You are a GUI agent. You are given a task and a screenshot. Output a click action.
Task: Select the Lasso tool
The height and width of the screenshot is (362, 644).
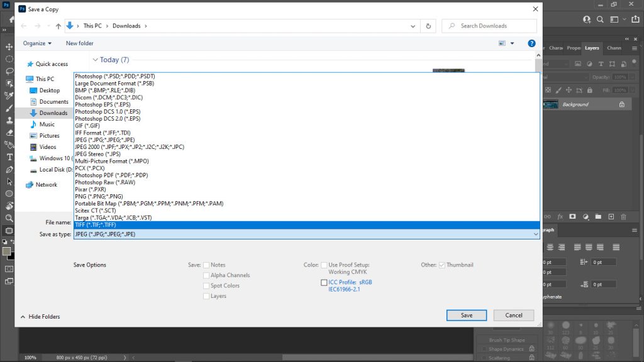9,71
